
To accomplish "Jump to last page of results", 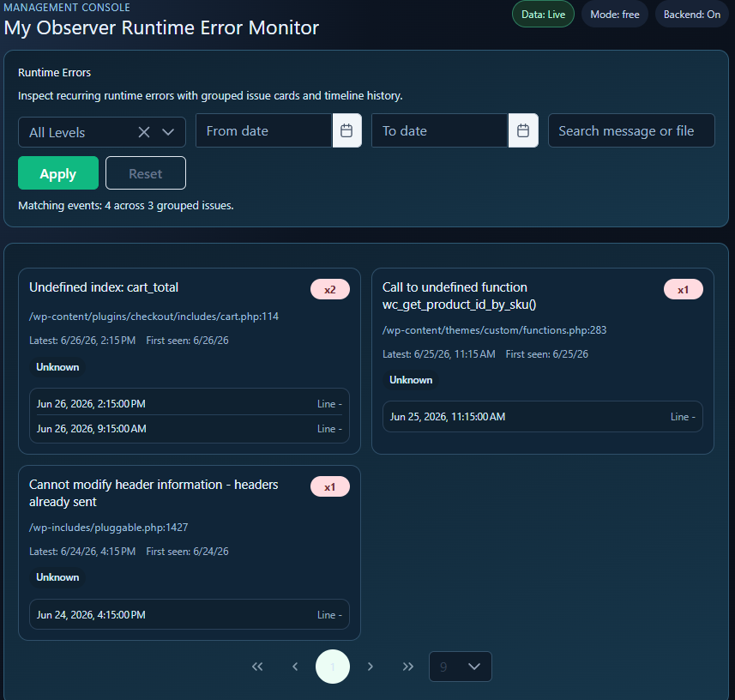I will (x=408, y=667).
